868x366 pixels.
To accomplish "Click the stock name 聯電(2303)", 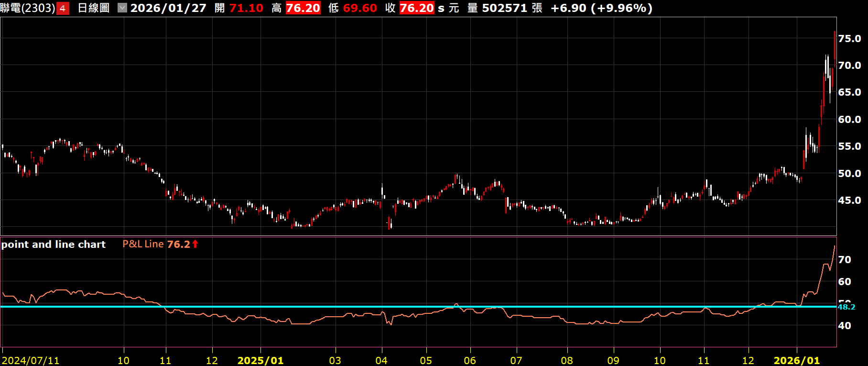I will 28,8.
